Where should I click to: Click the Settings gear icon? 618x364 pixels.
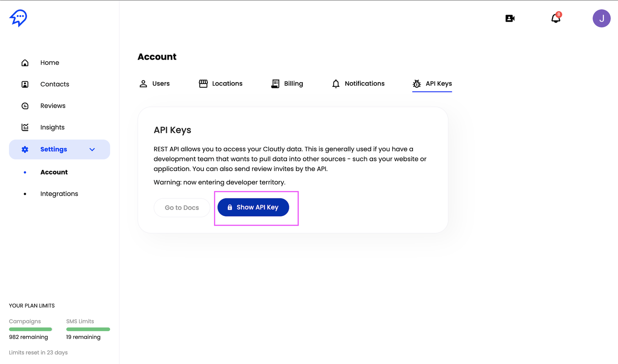(25, 149)
